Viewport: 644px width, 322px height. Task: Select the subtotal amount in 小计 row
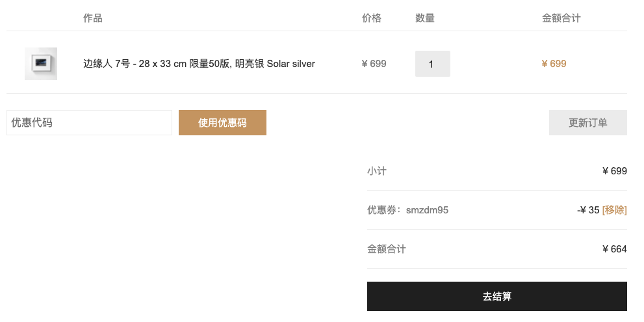615,171
